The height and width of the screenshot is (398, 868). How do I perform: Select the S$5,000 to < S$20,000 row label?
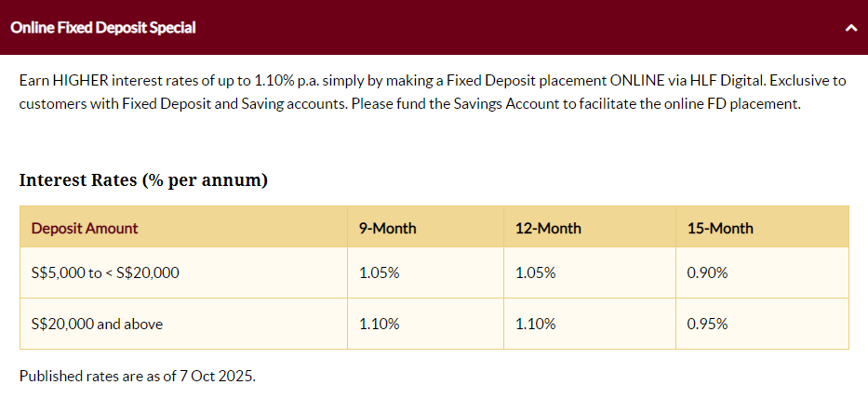(x=105, y=272)
